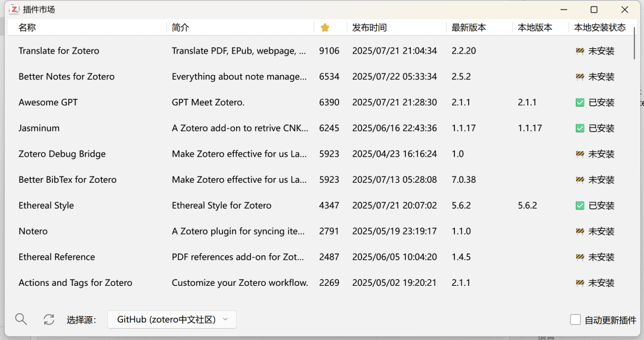Click the description starting 'Translate PDF, EPub'
This screenshot has height=340, width=644.
(x=239, y=51)
